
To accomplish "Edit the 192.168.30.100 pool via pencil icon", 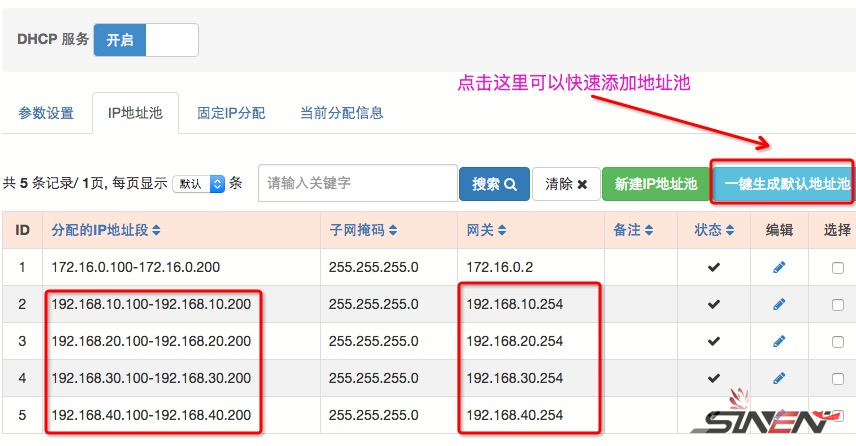I will tap(779, 378).
